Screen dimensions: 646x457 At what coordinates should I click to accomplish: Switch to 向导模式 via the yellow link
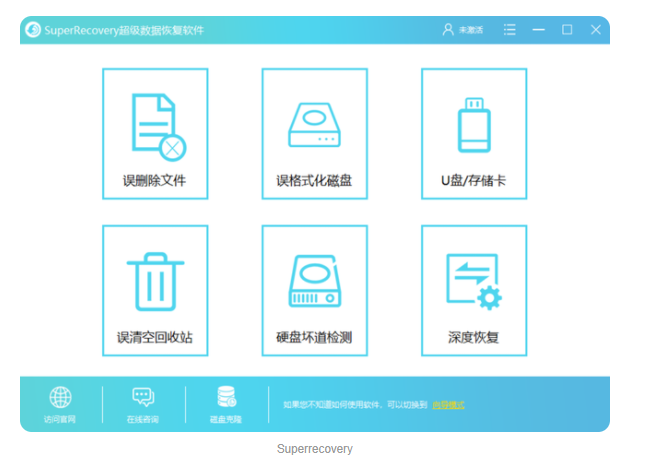448,405
